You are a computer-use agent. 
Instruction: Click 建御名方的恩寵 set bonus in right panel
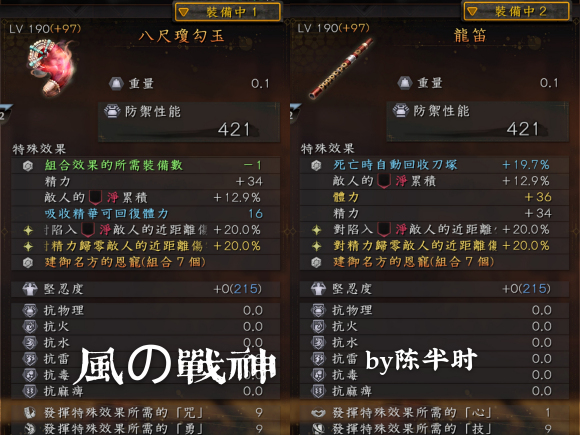coord(413,262)
